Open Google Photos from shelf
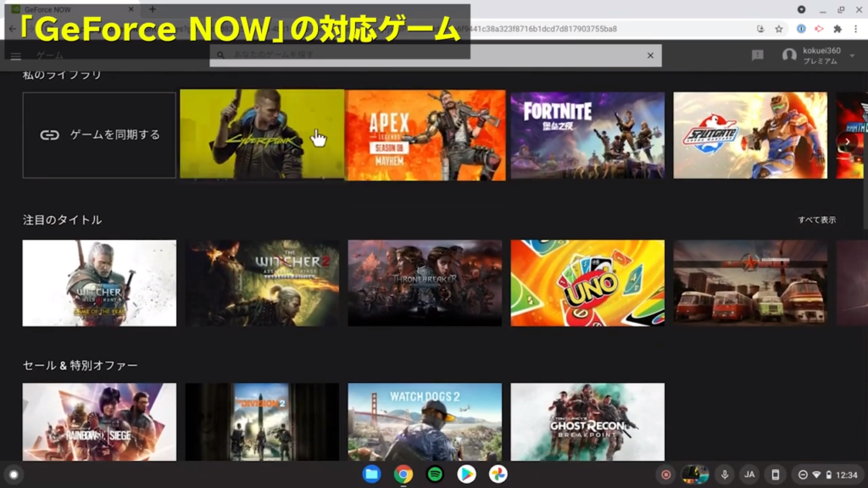 pos(498,474)
